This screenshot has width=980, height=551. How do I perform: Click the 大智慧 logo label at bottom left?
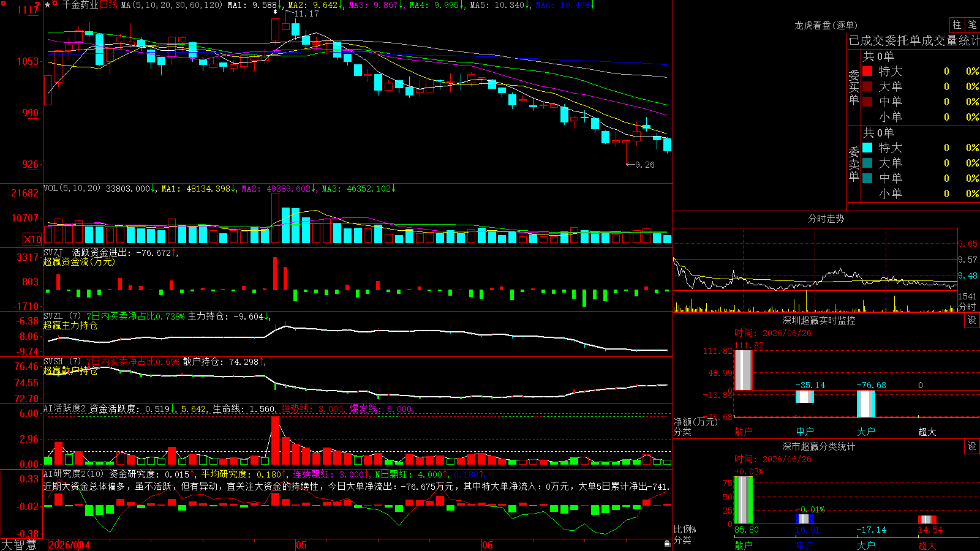19,545
